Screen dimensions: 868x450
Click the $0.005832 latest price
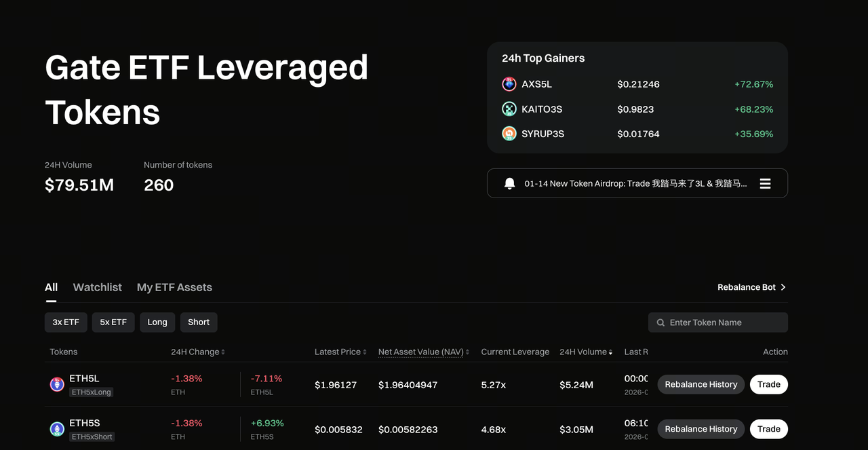coord(338,430)
